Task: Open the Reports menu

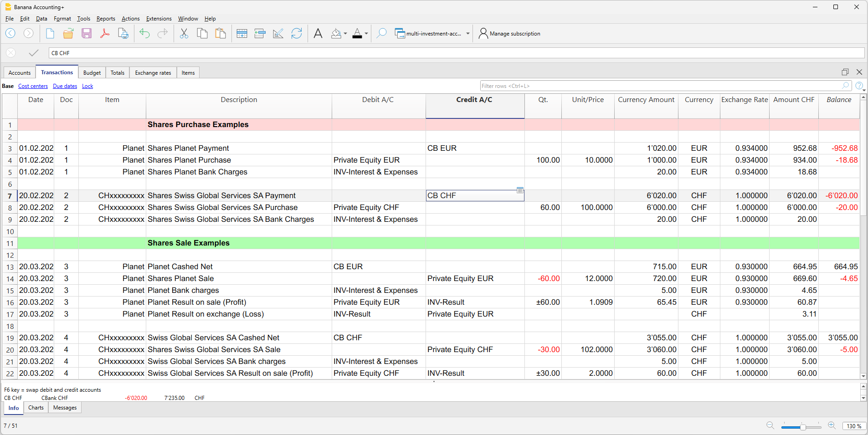Action: [x=106, y=19]
